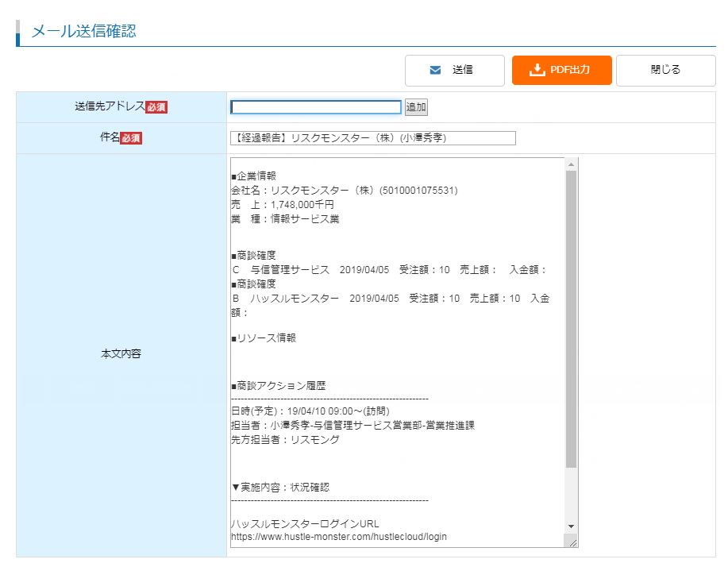Click the resize handle of the body textarea
The width and height of the screenshot is (728, 567).
tap(572, 541)
